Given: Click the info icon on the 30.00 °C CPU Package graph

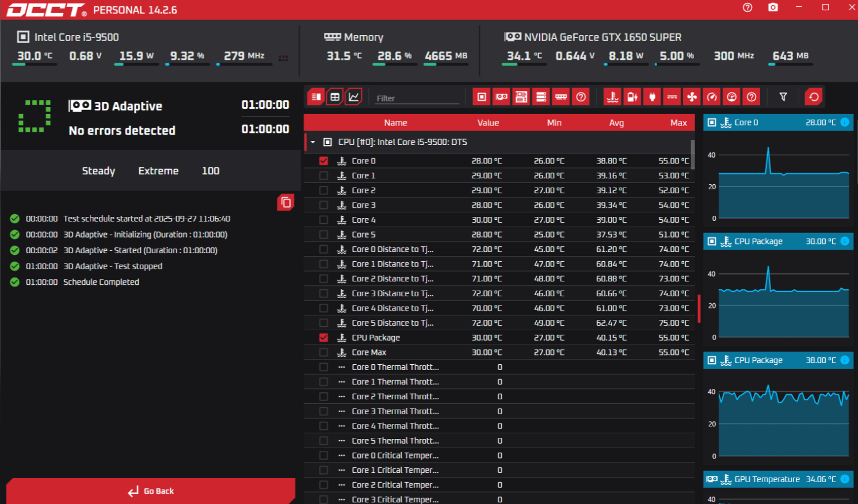Looking at the screenshot, I should [x=845, y=241].
